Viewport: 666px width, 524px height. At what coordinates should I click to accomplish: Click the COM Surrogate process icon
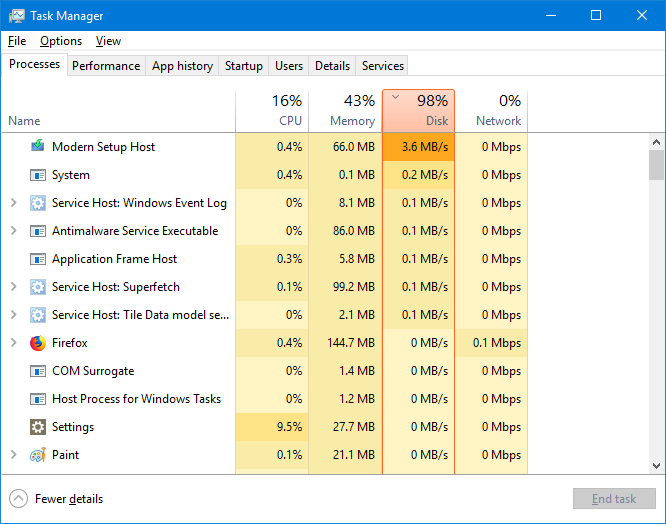[38, 371]
